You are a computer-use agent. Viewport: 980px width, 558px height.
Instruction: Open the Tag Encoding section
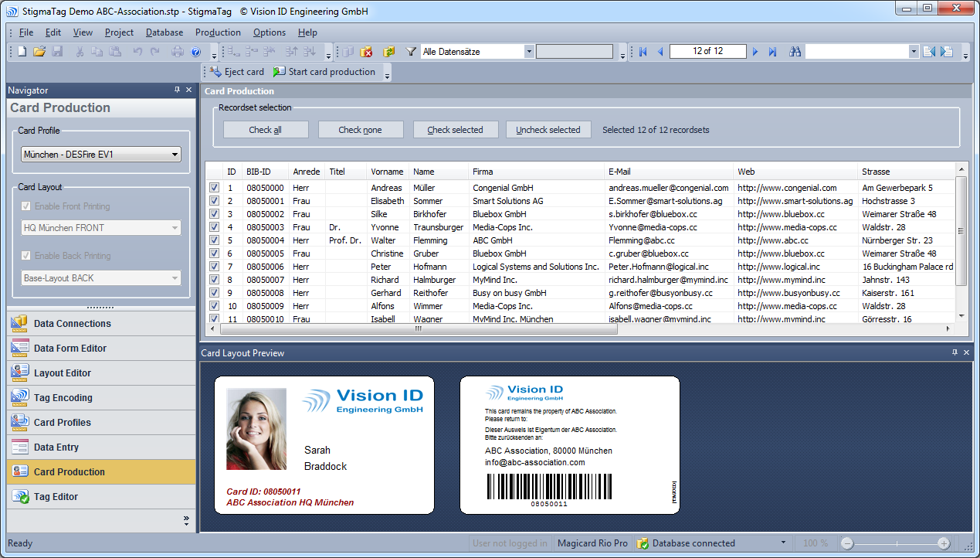(x=101, y=398)
